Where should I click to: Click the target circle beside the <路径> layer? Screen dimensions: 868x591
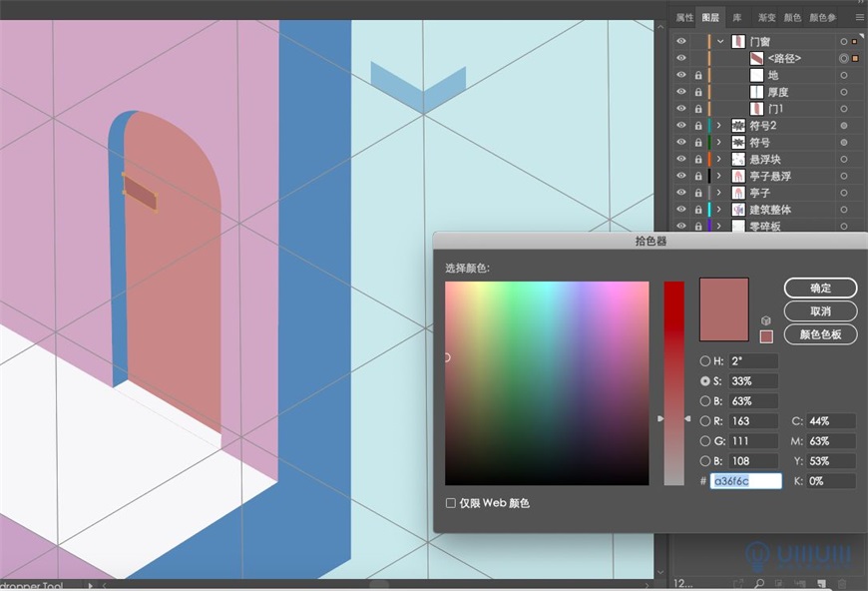point(843,58)
